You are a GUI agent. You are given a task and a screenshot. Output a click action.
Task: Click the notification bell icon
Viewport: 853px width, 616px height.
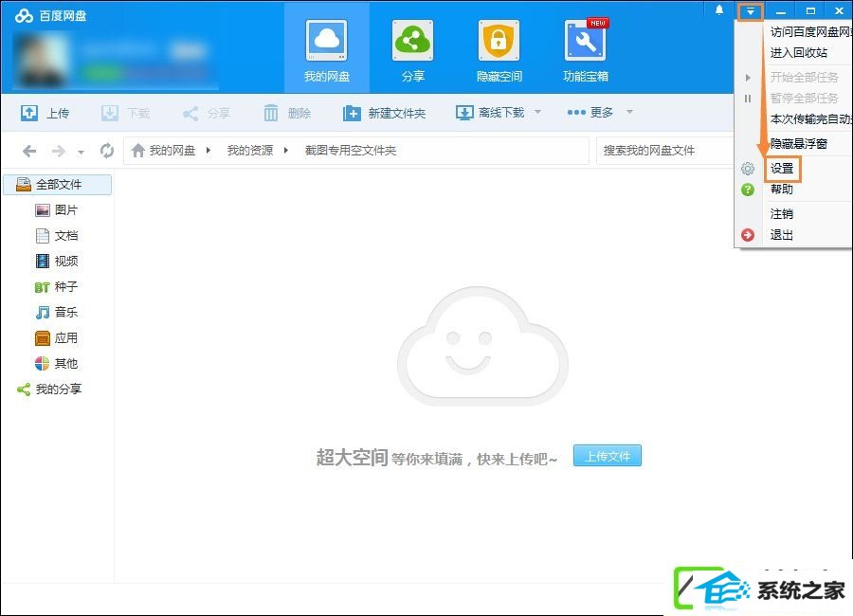click(x=719, y=10)
